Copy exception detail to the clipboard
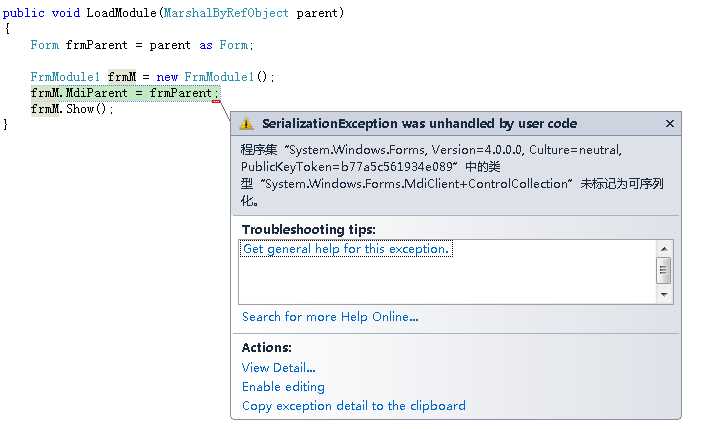This screenshot has width=702, height=429. (x=353, y=406)
